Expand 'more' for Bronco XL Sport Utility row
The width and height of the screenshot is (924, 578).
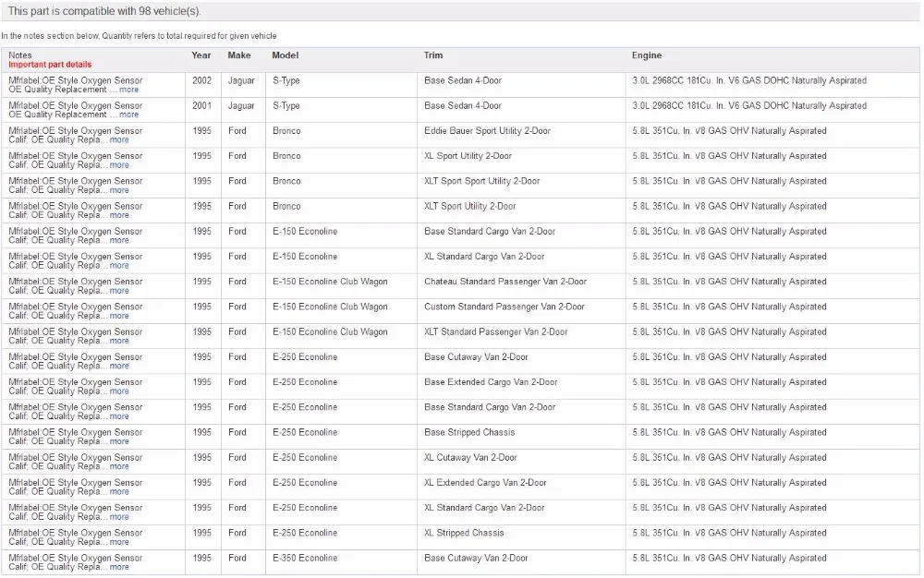[x=119, y=164]
